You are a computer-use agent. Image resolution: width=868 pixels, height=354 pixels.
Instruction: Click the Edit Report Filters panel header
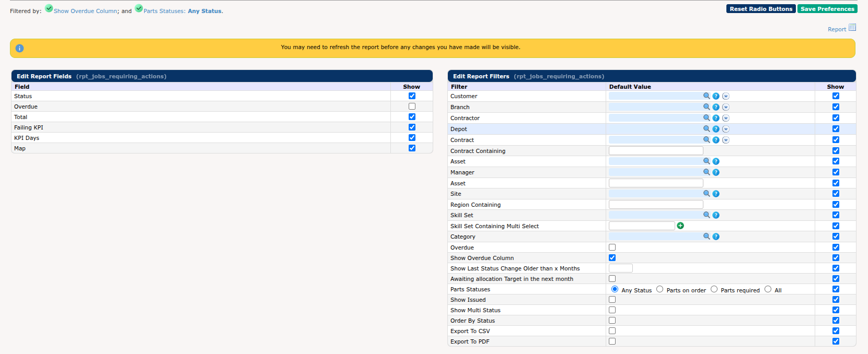coord(652,76)
